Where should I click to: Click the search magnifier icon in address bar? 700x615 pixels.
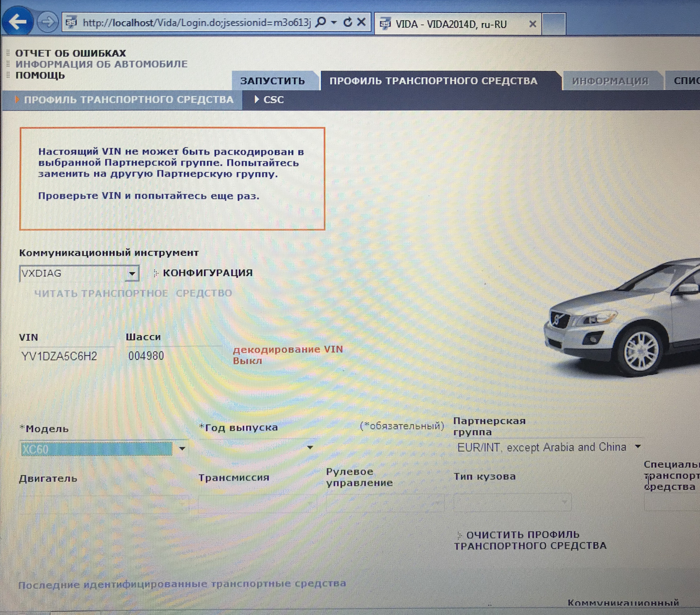click(320, 22)
